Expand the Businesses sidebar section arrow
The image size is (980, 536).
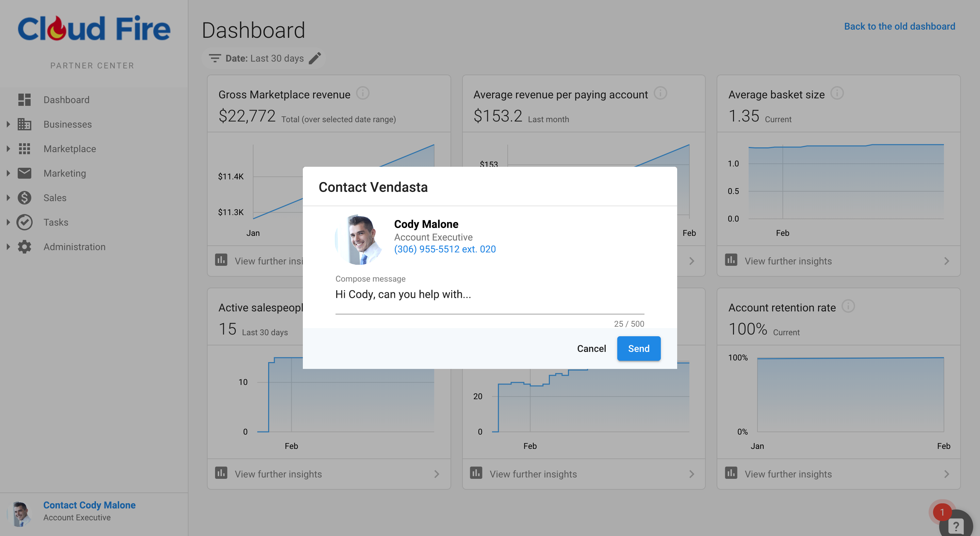7,125
